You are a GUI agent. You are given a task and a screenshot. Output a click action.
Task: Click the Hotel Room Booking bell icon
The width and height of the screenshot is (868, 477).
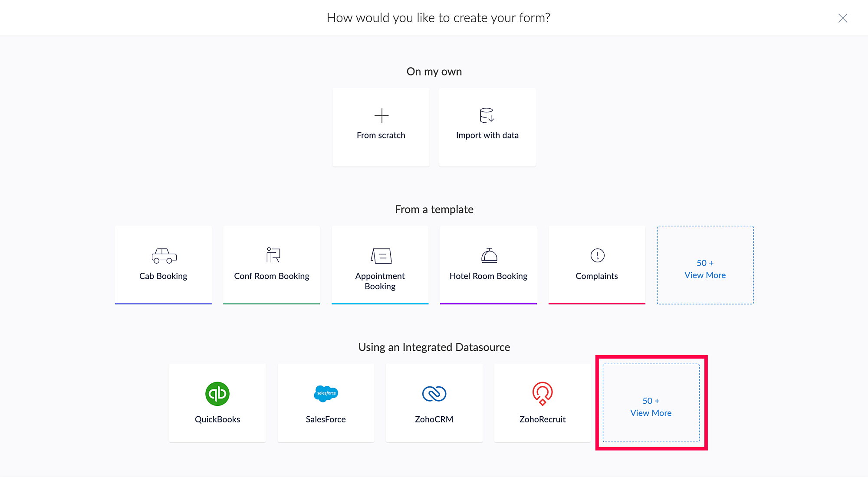(x=489, y=255)
